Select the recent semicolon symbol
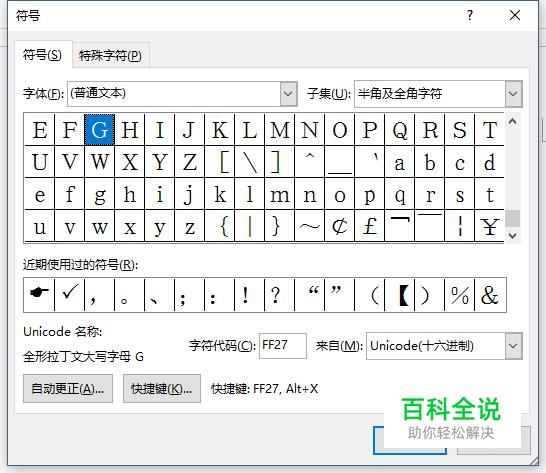The height and width of the screenshot is (473, 546). (189, 295)
